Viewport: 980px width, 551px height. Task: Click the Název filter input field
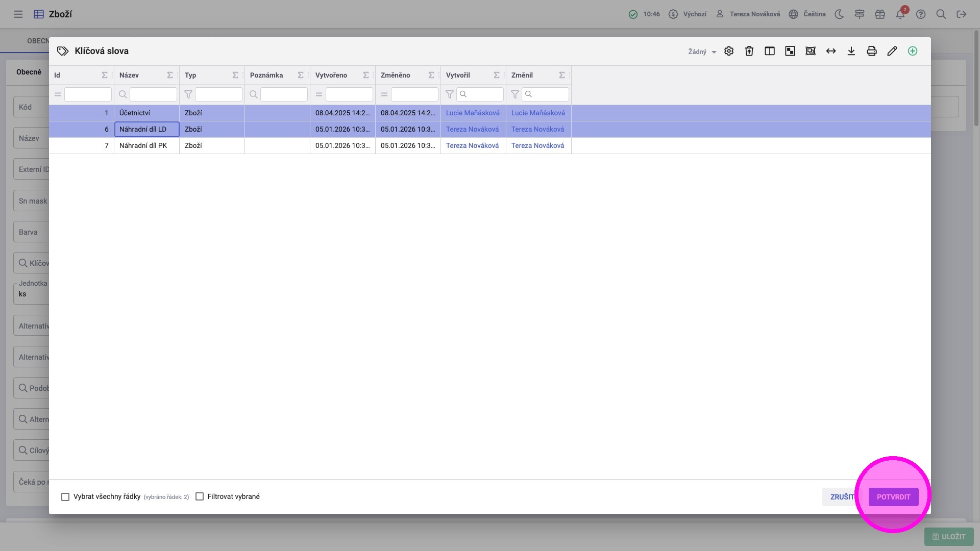(x=153, y=94)
